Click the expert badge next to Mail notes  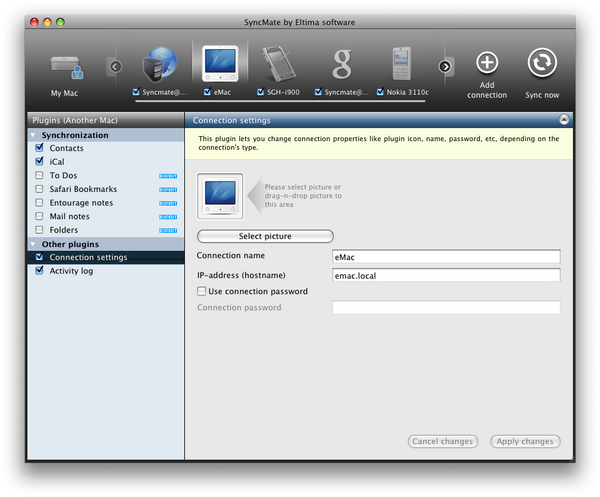168,217
